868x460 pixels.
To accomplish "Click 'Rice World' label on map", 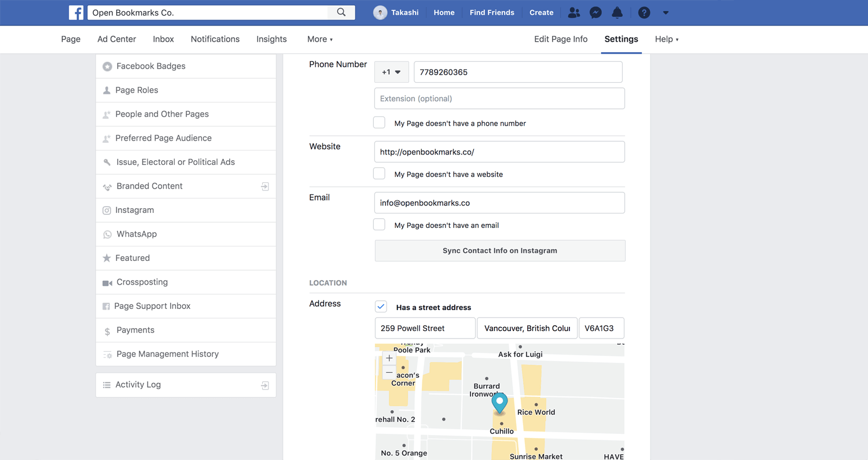I will (x=536, y=412).
